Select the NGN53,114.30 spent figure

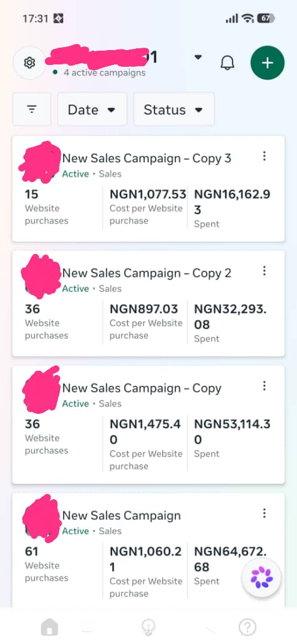click(232, 432)
